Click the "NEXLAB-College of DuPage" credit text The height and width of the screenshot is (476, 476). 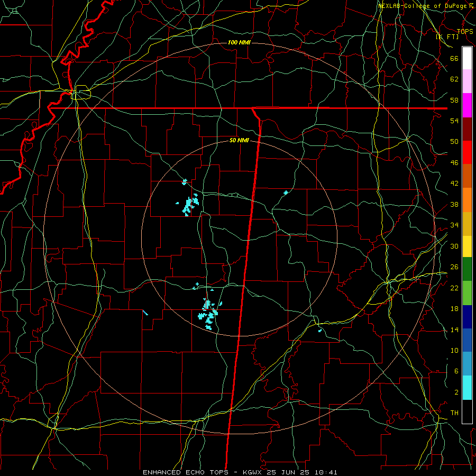tap(422, 6)
